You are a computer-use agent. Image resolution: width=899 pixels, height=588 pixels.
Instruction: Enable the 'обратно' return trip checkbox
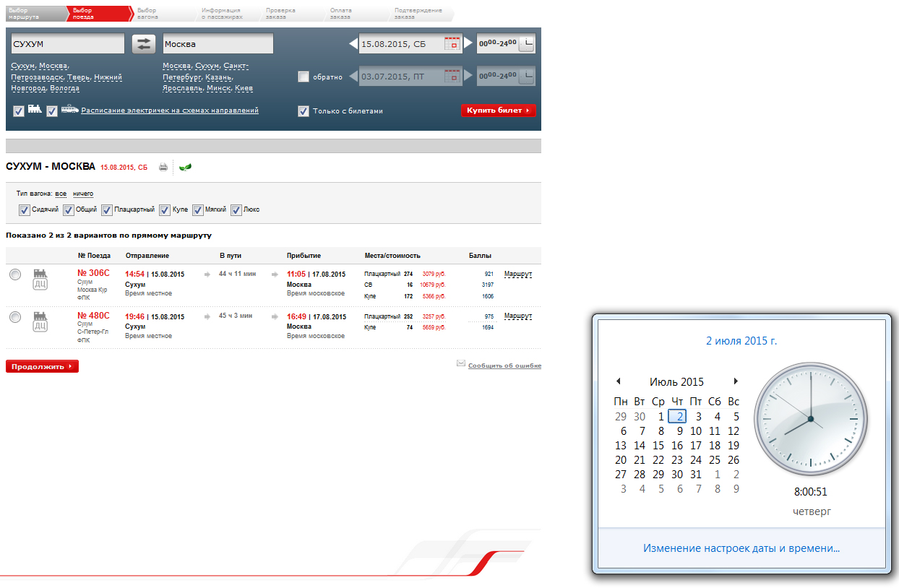304,77
